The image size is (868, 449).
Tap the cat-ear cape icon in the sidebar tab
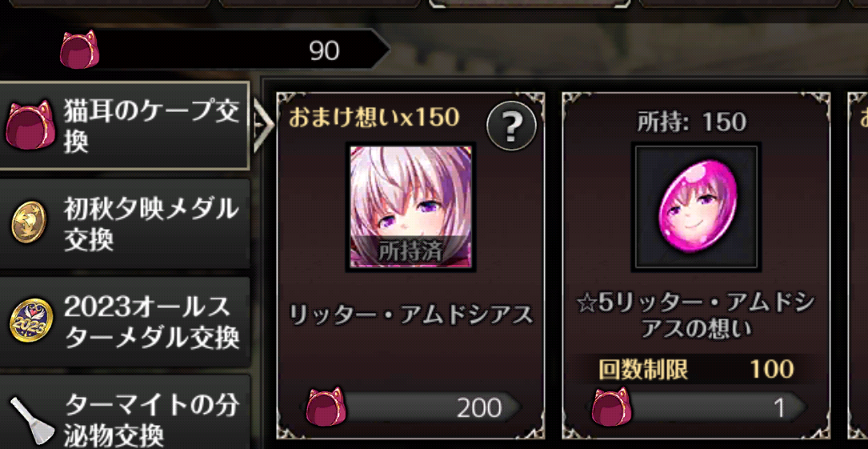tap(30, 125)
